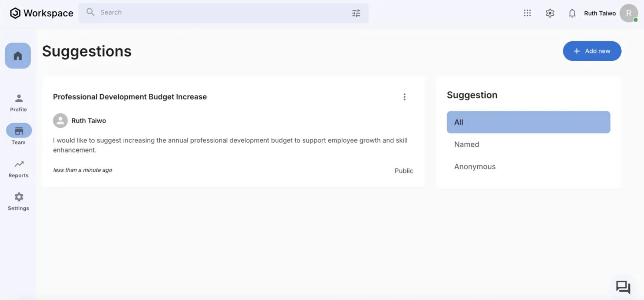Open Reports from the sidebar
The width and height of the screenshot is (644, 300).
click(x=18, y=169)
